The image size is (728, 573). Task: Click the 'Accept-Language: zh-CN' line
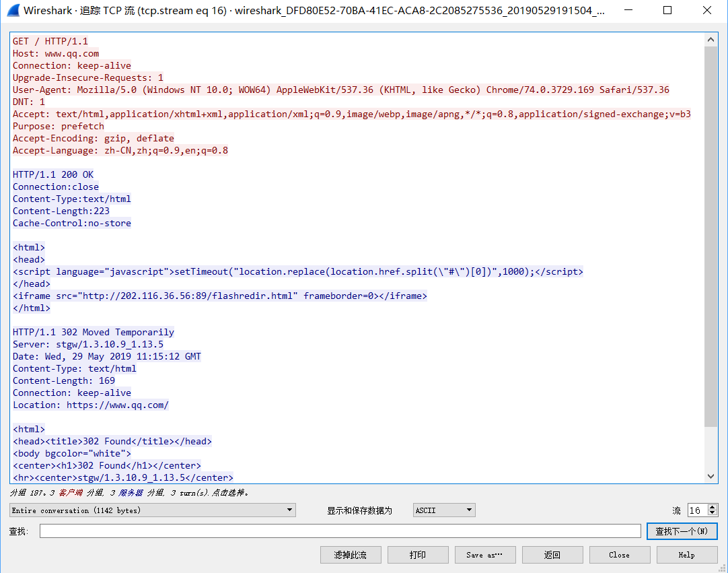click(x=120, y=150)
